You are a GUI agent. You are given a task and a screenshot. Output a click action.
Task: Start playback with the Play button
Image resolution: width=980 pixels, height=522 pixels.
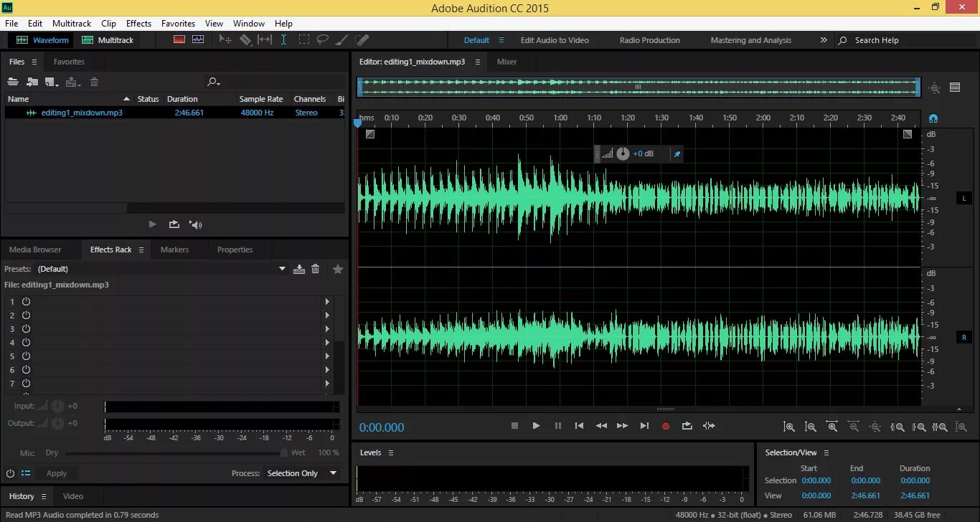pos(536,426)
